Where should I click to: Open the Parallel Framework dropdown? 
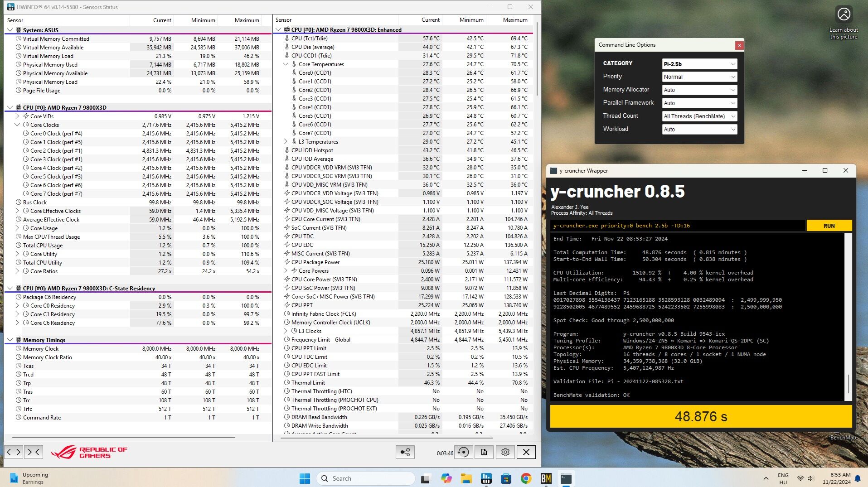pos(699,103)
